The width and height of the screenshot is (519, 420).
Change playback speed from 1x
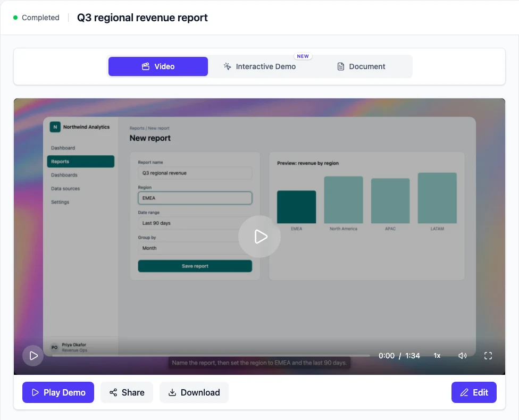437,356
